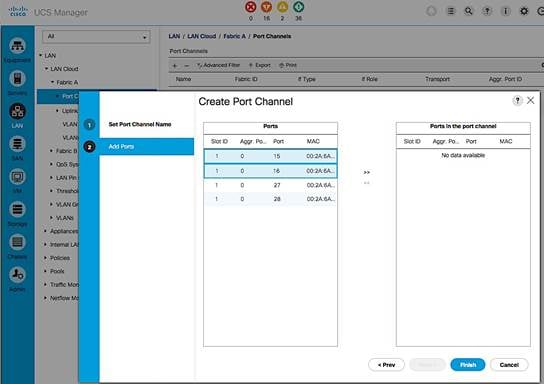Click the critical faults red icon
Image resolution: width=544 pixels, height=384 pixels.
(x=250, y=7)
